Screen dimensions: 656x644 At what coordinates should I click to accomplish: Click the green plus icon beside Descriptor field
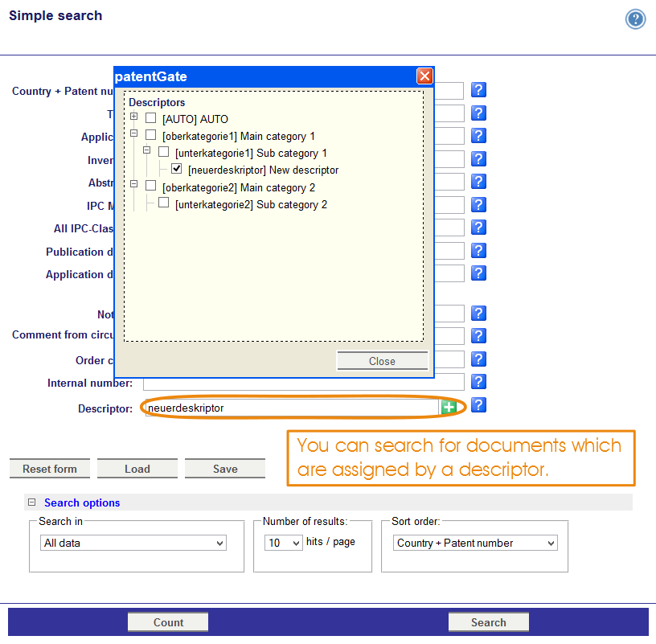pyautogui.click(x=449, y=408)
